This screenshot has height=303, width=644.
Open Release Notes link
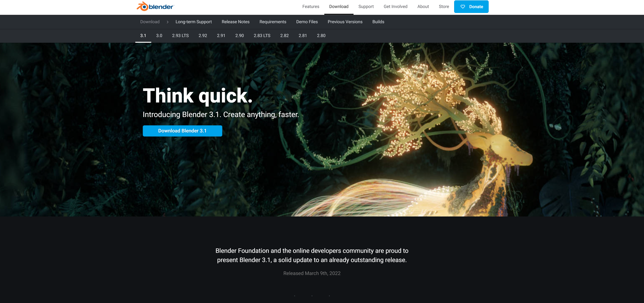[235, 22]
